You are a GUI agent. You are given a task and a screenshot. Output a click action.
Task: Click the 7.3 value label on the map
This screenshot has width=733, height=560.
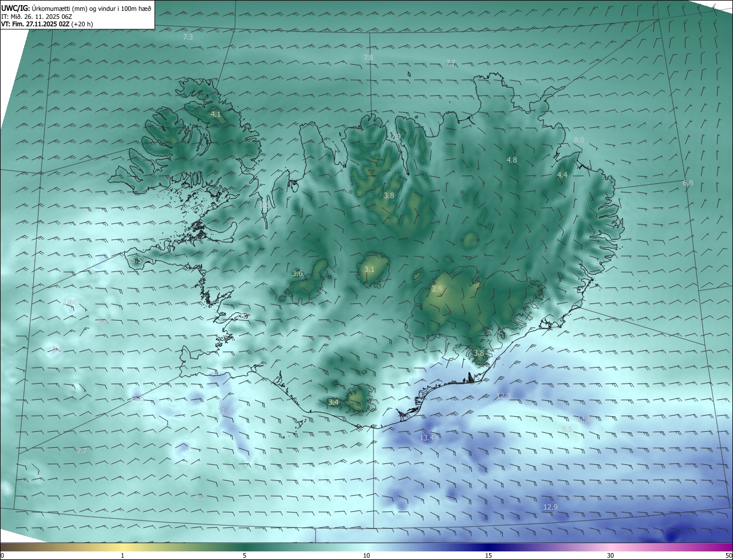[x=188, y=37]
